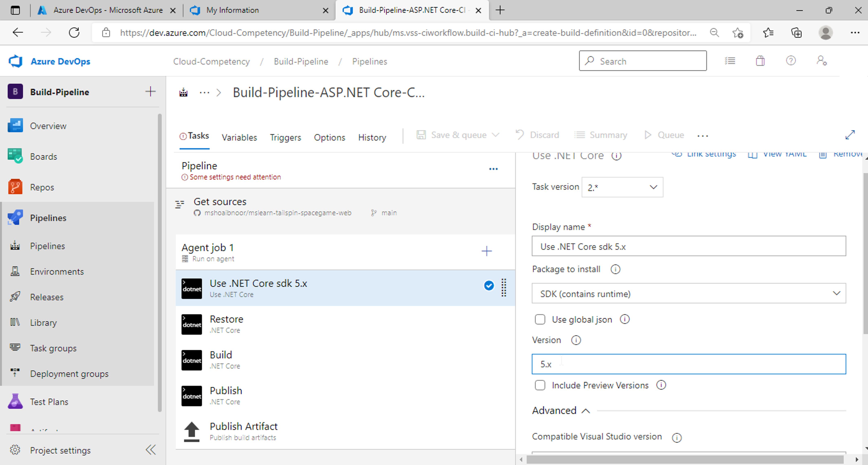Select the Build .NET Core task
Image resolution: width=868 pixels, height=465 pixels.
[x=345, y=360]
